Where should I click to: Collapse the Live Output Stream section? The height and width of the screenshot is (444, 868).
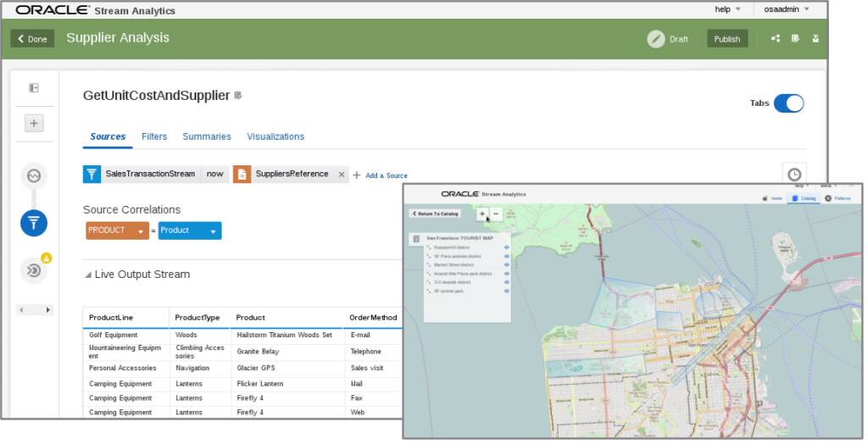[x=87, y=275]
